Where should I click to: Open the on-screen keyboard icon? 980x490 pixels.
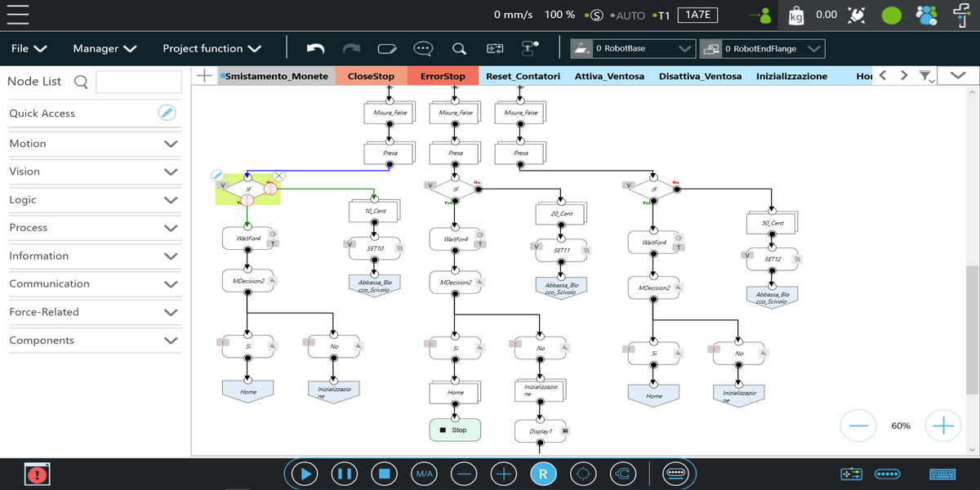coord(942,474)
